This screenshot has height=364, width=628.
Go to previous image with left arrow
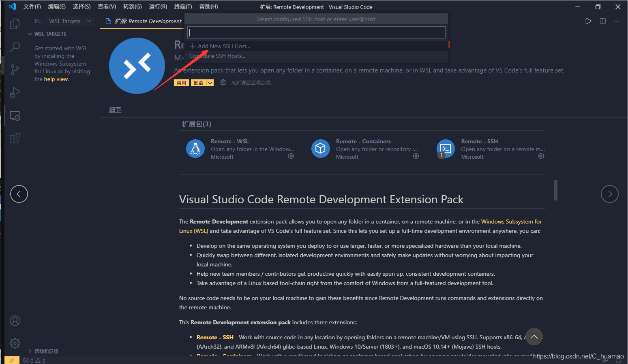tap(19, 194)
